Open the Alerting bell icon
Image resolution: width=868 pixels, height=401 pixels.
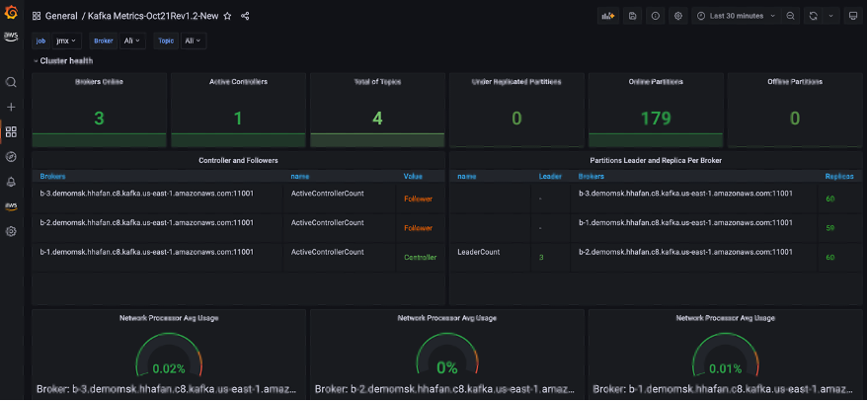point(11,182)
